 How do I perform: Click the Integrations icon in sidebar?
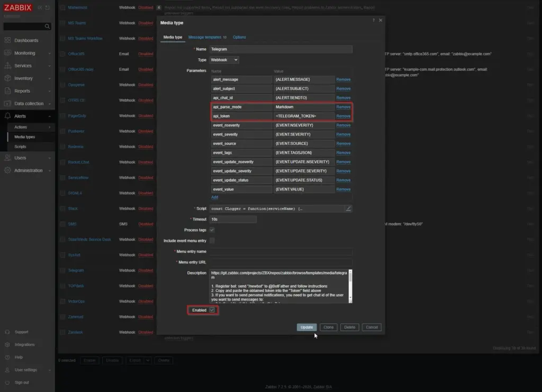click(x=7, y=345)
